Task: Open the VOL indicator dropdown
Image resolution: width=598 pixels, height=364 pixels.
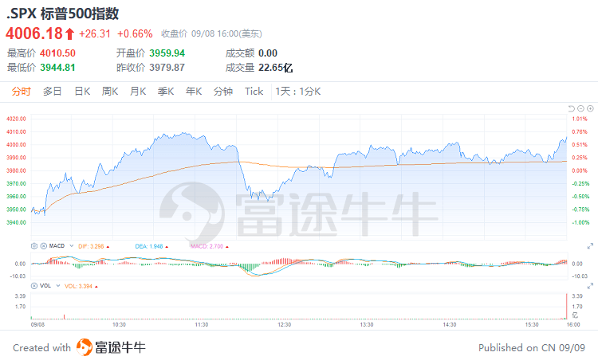Action: tap(58, 285)
